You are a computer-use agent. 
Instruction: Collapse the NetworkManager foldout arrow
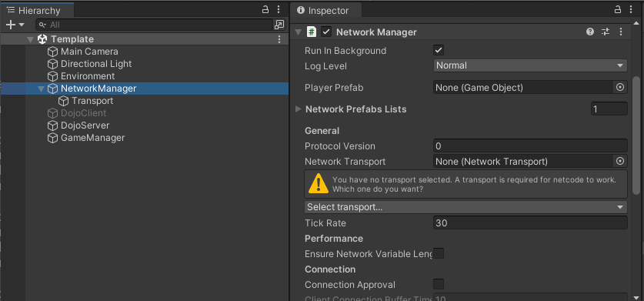coord(41,89)
